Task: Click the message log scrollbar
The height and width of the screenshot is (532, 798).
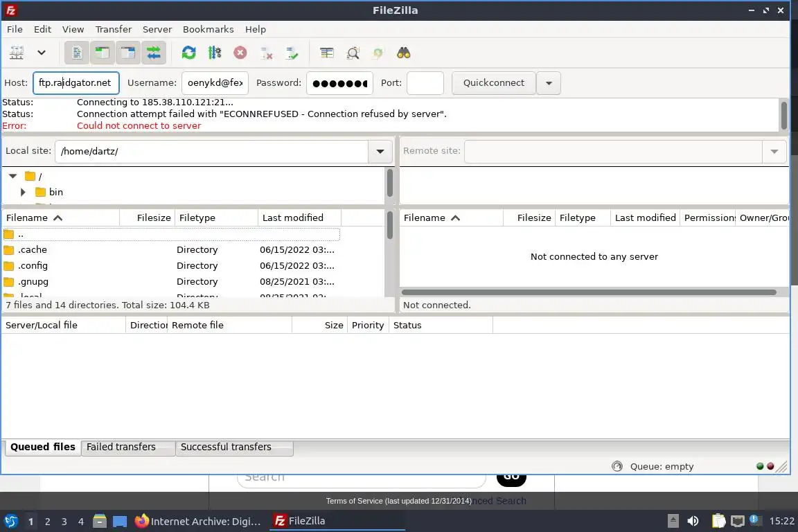Action: [783, 115]
